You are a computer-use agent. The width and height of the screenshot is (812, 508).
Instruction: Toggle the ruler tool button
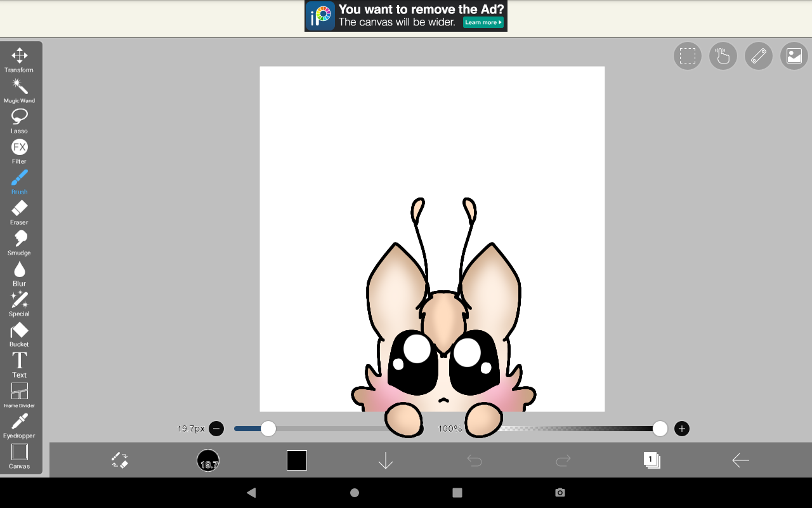coord(758,56)
